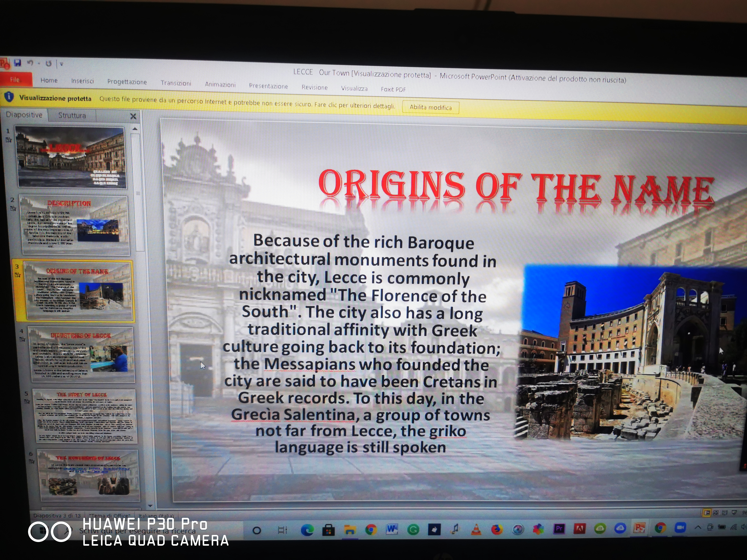
Task: Toggle Reading view in status bar
Action: coord(725,513)
